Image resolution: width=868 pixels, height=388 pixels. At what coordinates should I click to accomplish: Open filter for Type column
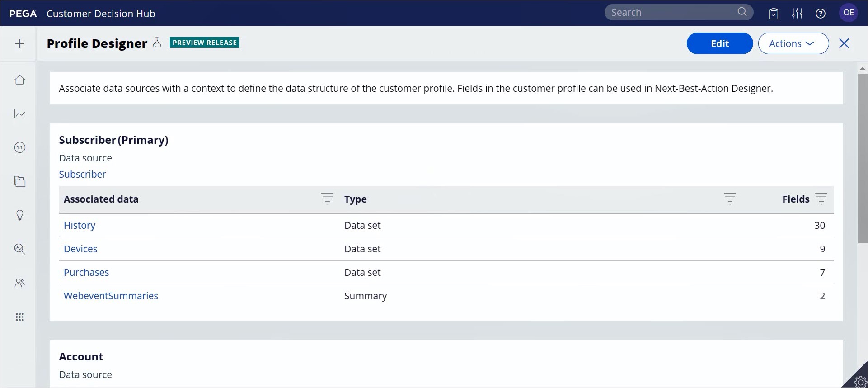coord(730,199)
